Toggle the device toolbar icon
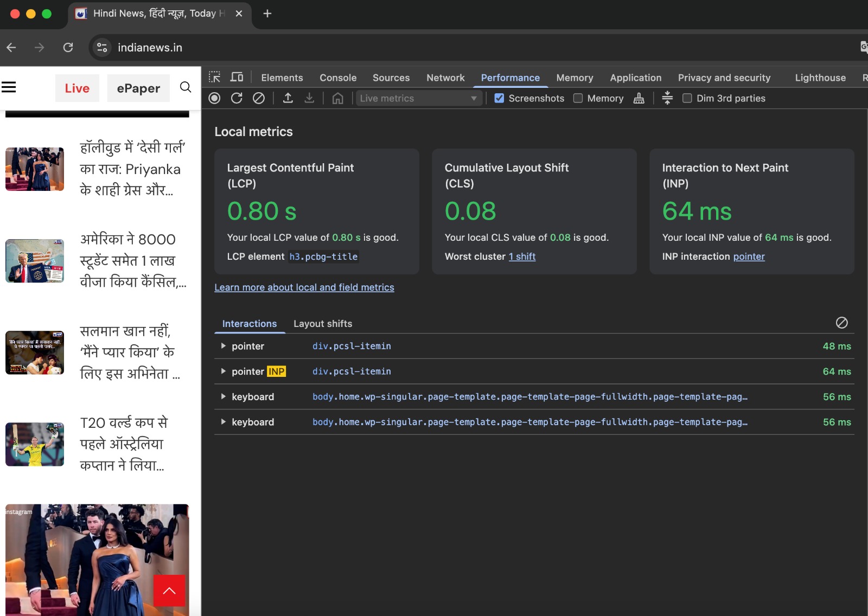The height and width of the screenshot is (616, 868). [237, 78]
